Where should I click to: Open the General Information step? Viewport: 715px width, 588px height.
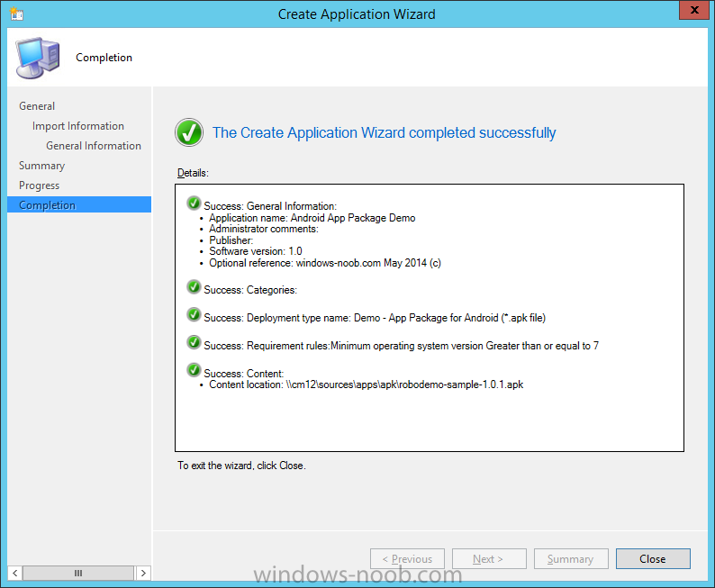coord(94,146)
